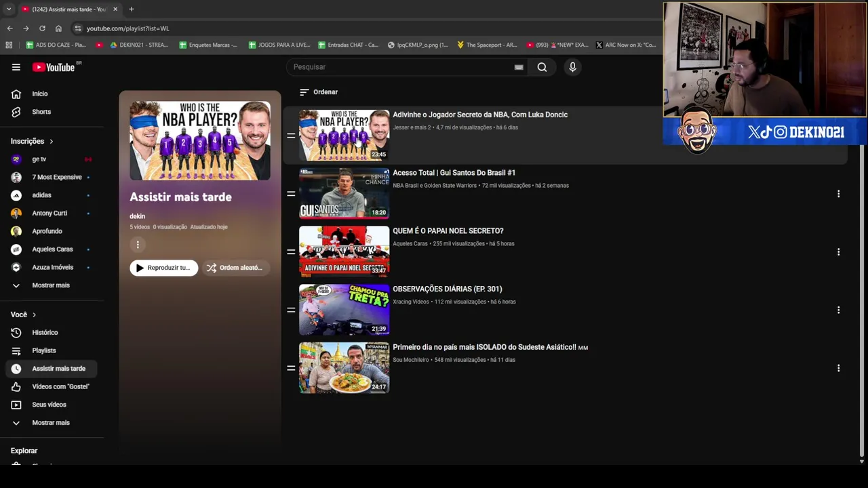Open the adidas channel subscription
The image size is (868, 488).
pyautogui.click(x=52, y=195)
